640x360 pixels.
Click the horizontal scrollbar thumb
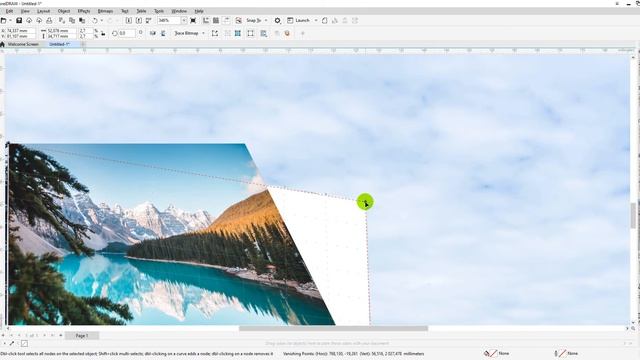coord(333,328)
